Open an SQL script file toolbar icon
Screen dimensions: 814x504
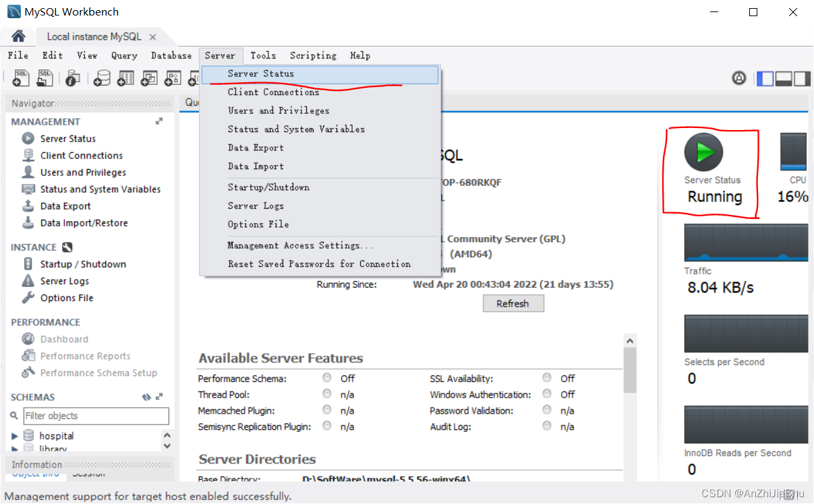coord(45,78)
